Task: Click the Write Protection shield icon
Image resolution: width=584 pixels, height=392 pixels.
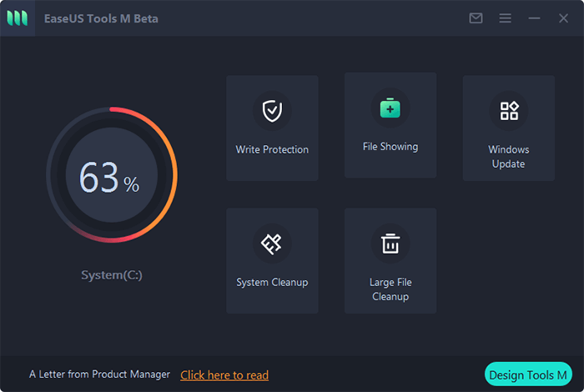Action: click(x=272, y=110)
